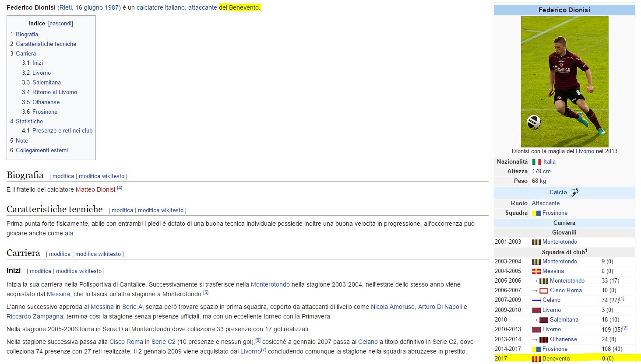Viewport: 641px width, 364px height.
Task: Open the Cisco Roma link in the paragraph
Action: [126, 342]
